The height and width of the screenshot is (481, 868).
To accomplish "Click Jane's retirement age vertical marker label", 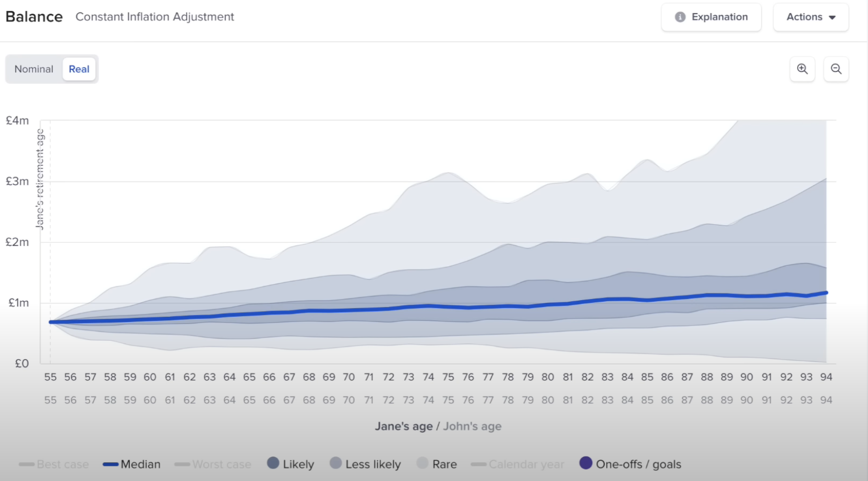I will point(40,179).
